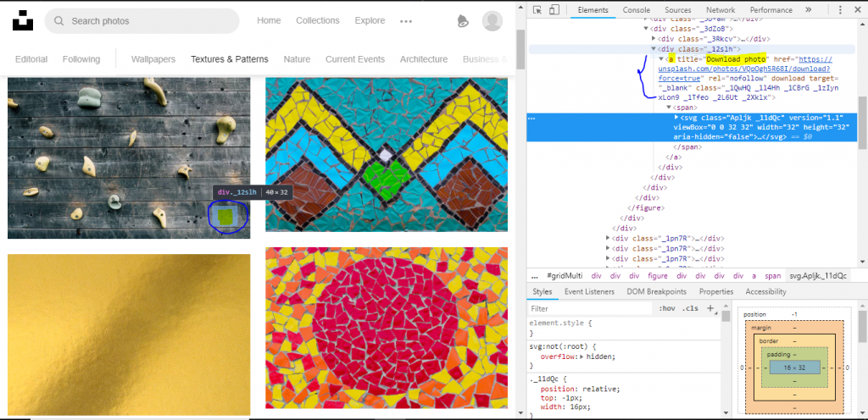Go to Unsplash Home link

tap(269, 20)
